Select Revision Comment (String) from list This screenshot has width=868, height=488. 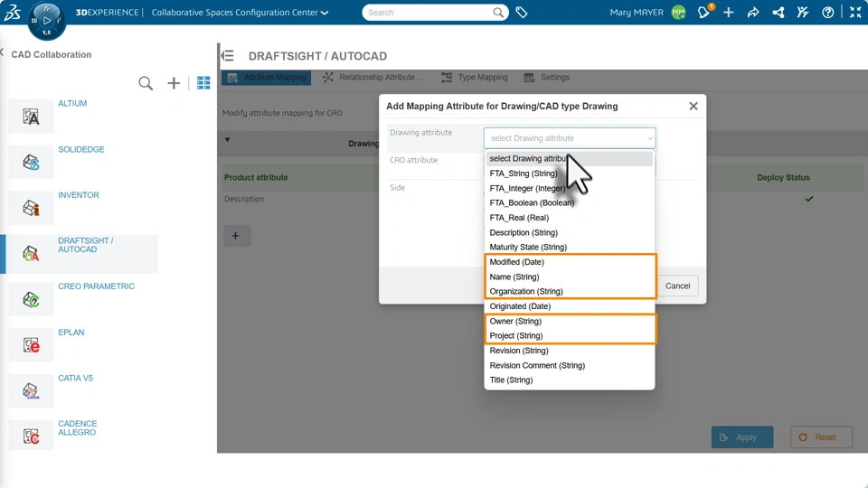coord(537,365)
